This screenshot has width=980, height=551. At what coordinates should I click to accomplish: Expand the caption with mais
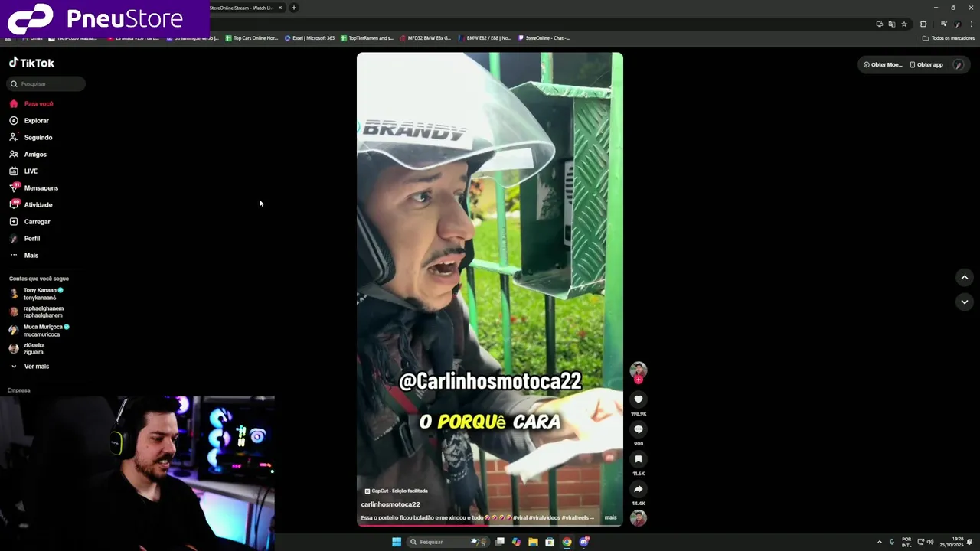click(x=610, y=517)
